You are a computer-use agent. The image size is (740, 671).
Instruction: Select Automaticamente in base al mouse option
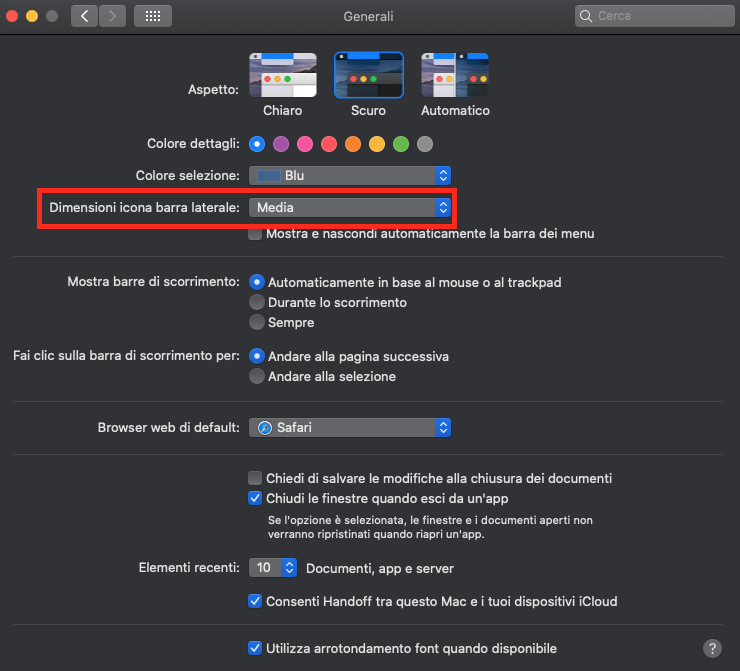257,282
